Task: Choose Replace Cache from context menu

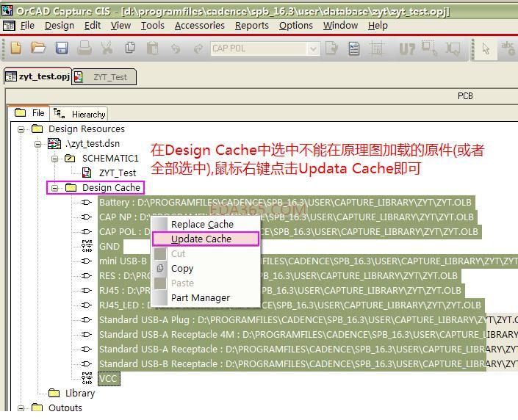Action: point(206,224)
